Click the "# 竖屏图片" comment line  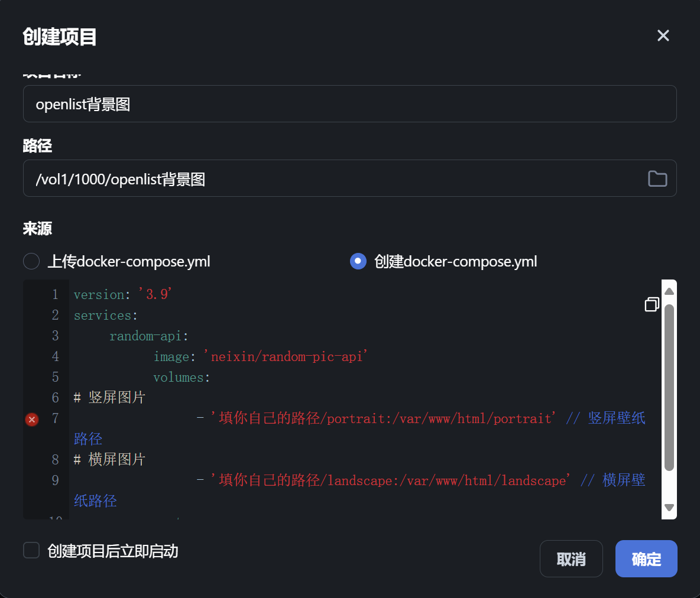tap(110, 397)
